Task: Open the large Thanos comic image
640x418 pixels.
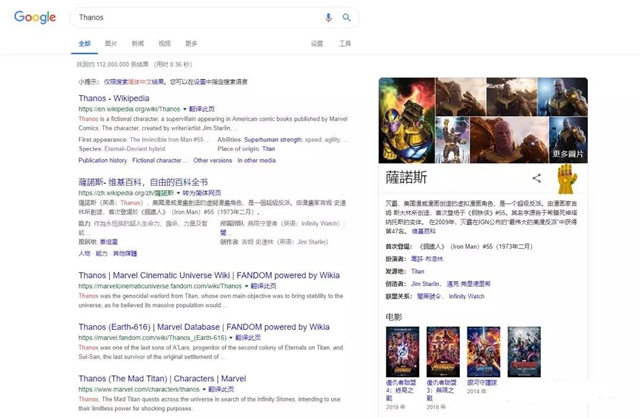Action: pyautogui.click(x=407, y=120)
